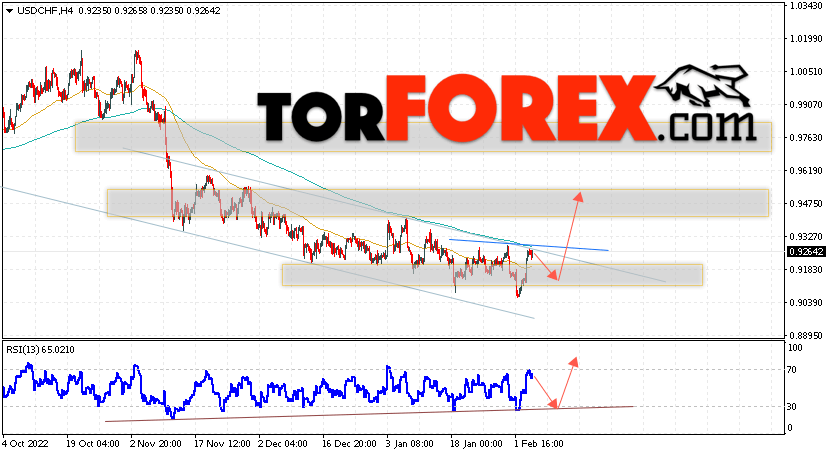Click the 0.97630 price axis label

[x=806, y=138]
